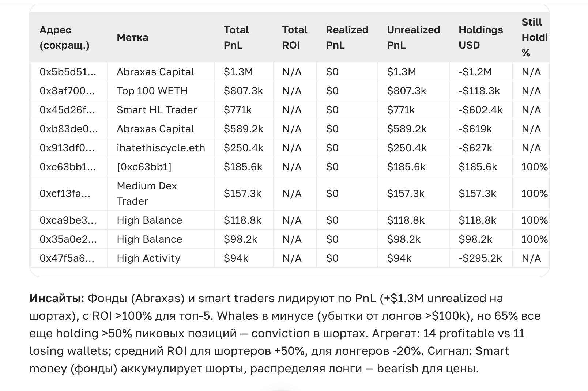Click the -$295.2k holdings value
This screenshot has width=588, height=391.
click(480, 258)
